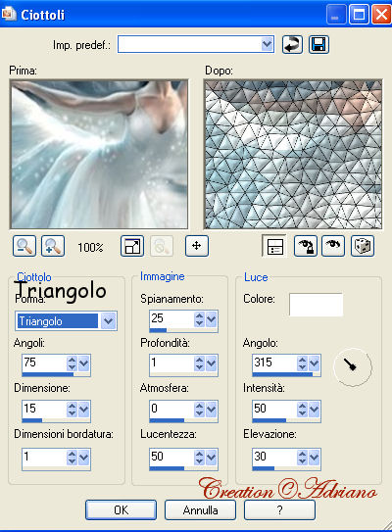Click the zoom out magnifier icon
Screen dimensions: 392x532
pos(24,246)
